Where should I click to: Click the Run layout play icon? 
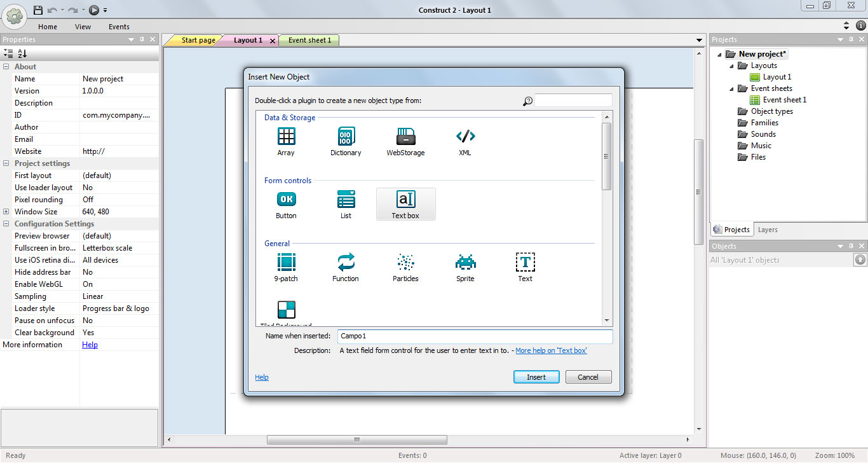point(94,10)
